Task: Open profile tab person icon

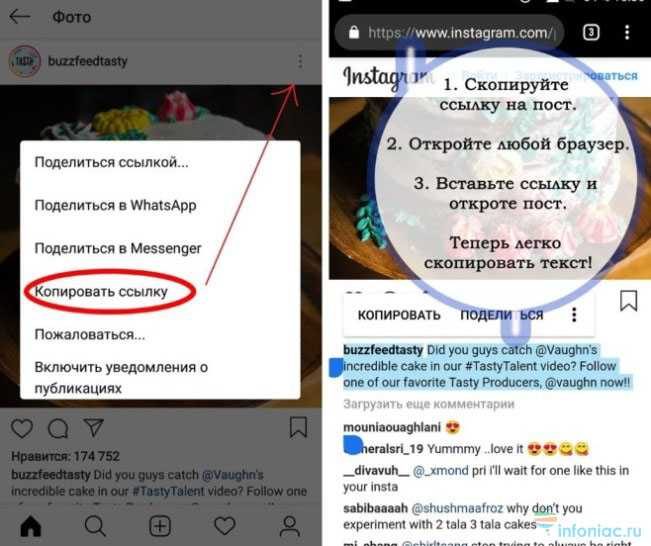Action: click(x=289, y=526)
